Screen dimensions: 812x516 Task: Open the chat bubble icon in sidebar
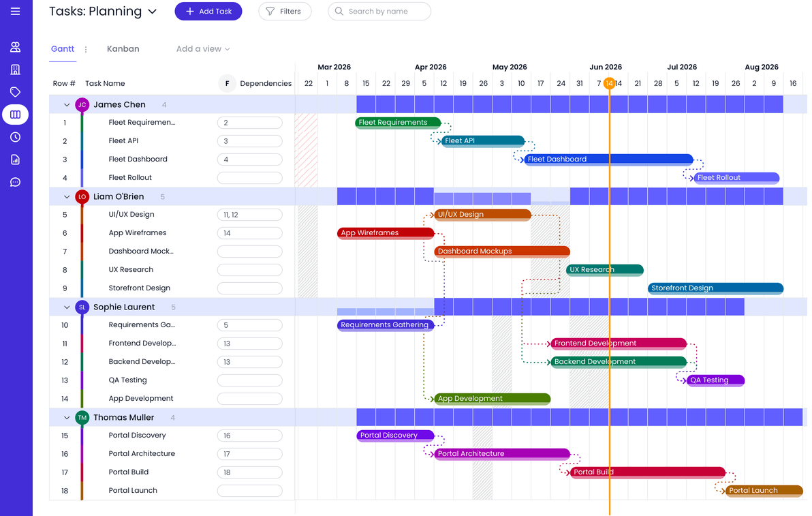point(16,183)
